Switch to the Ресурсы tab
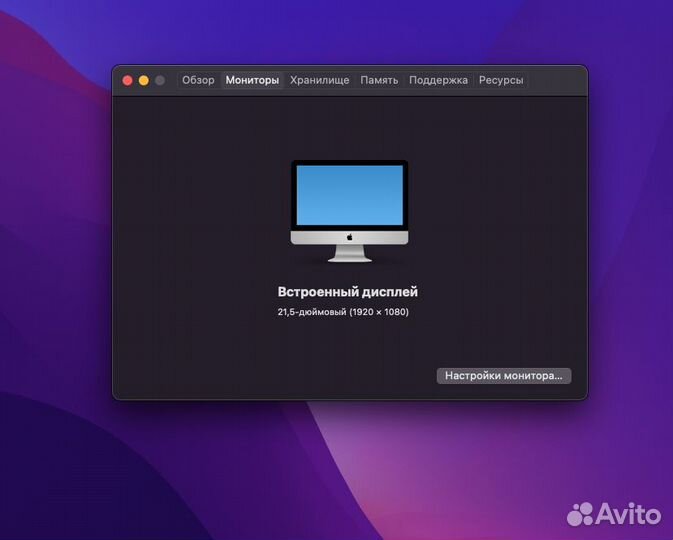The height and width of the screenshot is (540, 673). (x=501, y=80)
